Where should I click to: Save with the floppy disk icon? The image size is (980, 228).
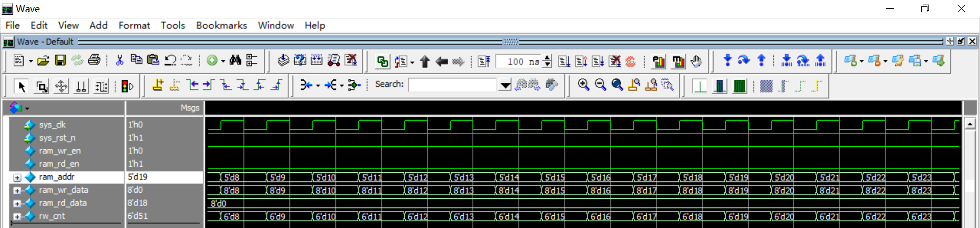click(60, 61)
